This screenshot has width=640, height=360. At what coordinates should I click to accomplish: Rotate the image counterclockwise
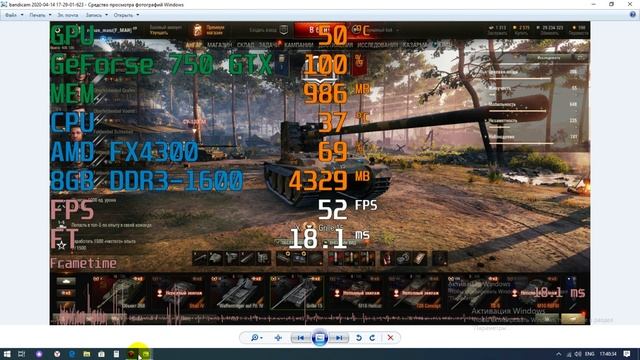click(x=359, y=338)
